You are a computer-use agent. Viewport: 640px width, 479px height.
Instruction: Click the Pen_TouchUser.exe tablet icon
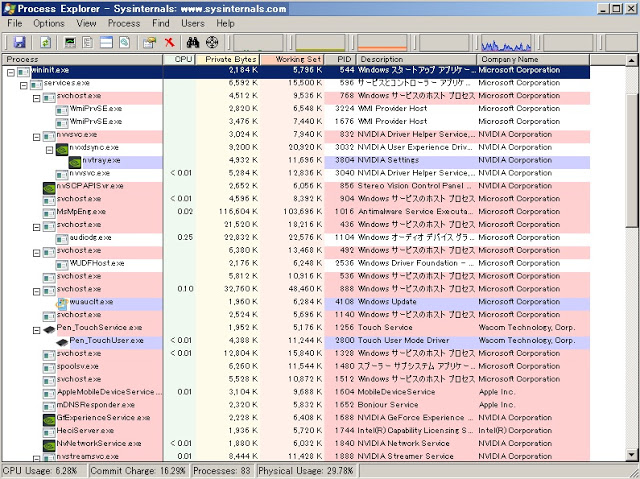(x=62, y=342)
